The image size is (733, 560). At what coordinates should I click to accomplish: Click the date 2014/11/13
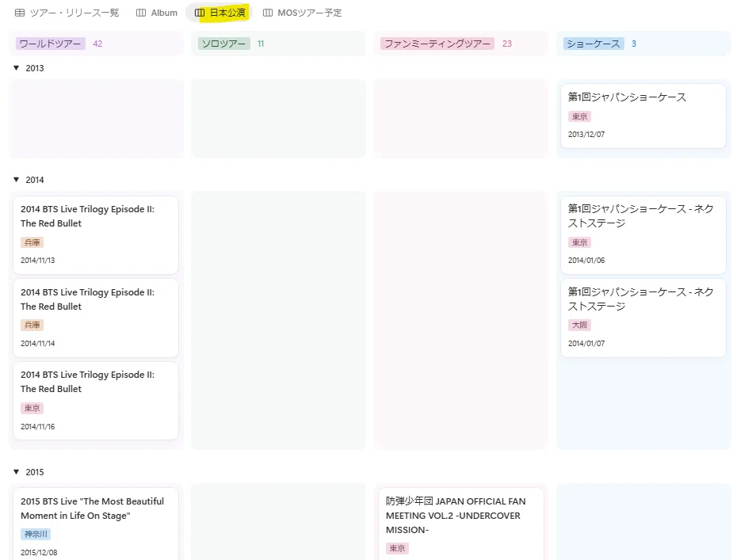click(37, 261)
